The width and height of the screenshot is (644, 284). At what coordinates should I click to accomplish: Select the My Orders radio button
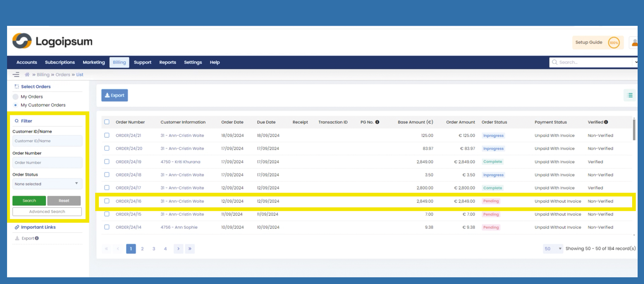click(15, 97)
